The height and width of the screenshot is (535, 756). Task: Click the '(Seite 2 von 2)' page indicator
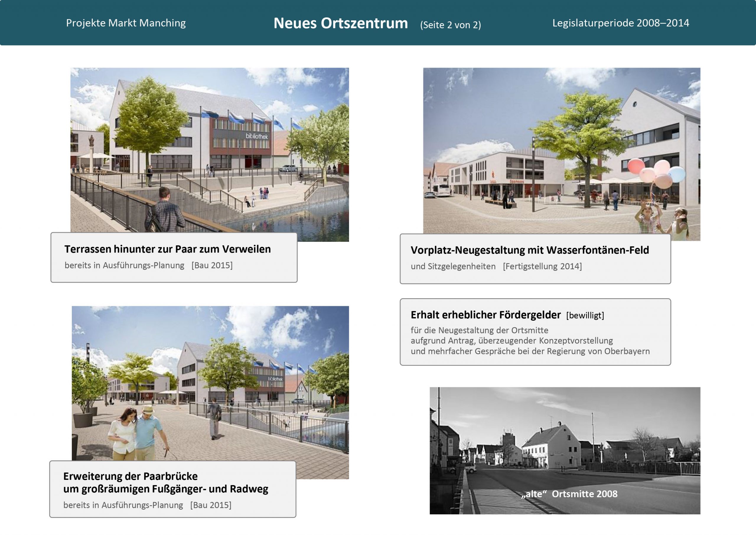(450, 25)
